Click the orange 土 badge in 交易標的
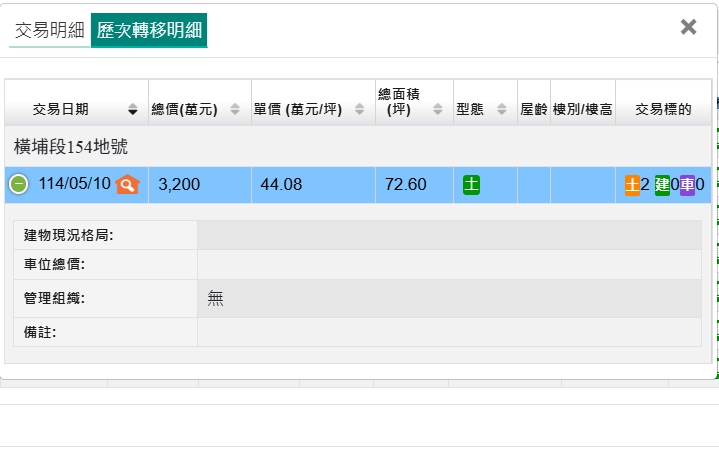This screenshot has height=462, width=719. pos(632,185)
